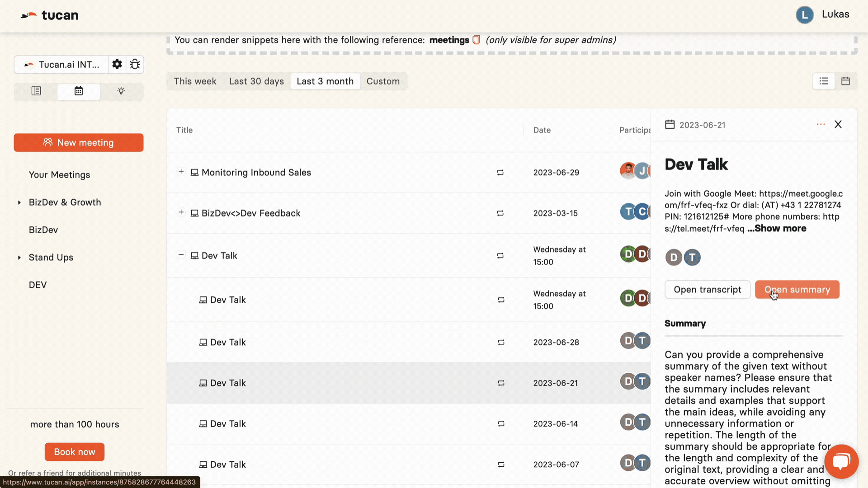Switch to list view layout
The width and height of the screenshot is (868, 488).
(x=824, y=81)
